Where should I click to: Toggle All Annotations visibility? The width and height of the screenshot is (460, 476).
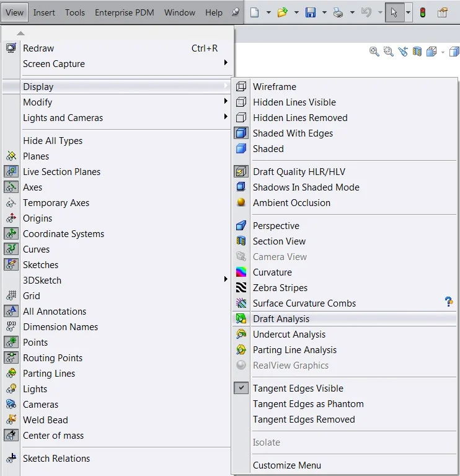pos(11,311)
